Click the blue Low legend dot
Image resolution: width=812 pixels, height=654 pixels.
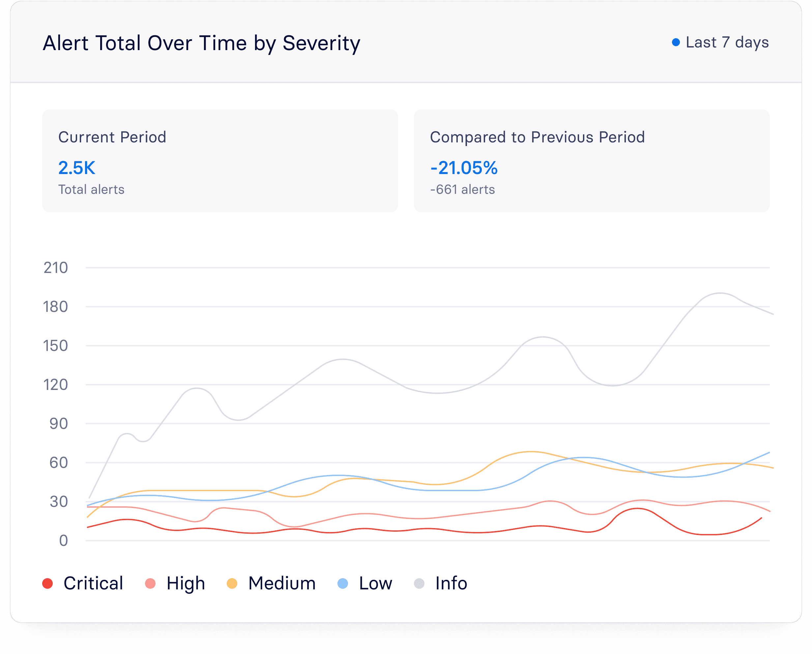[343, 583]
